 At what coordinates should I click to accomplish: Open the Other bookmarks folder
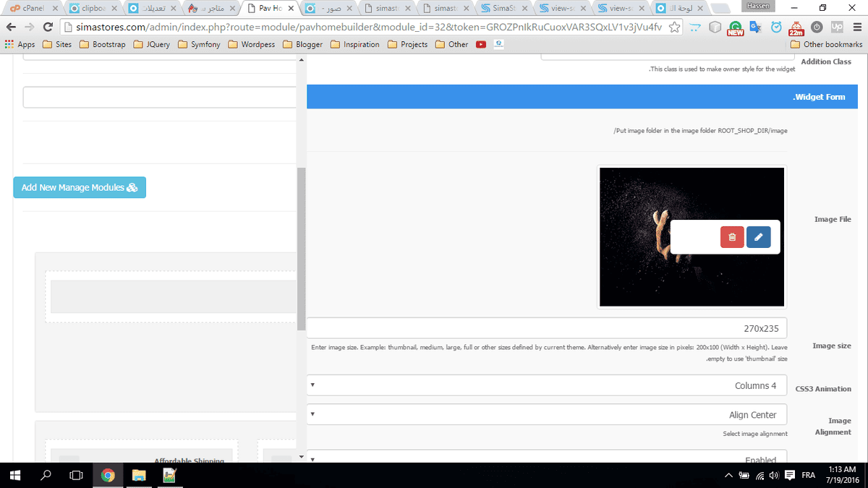[827, 44]
